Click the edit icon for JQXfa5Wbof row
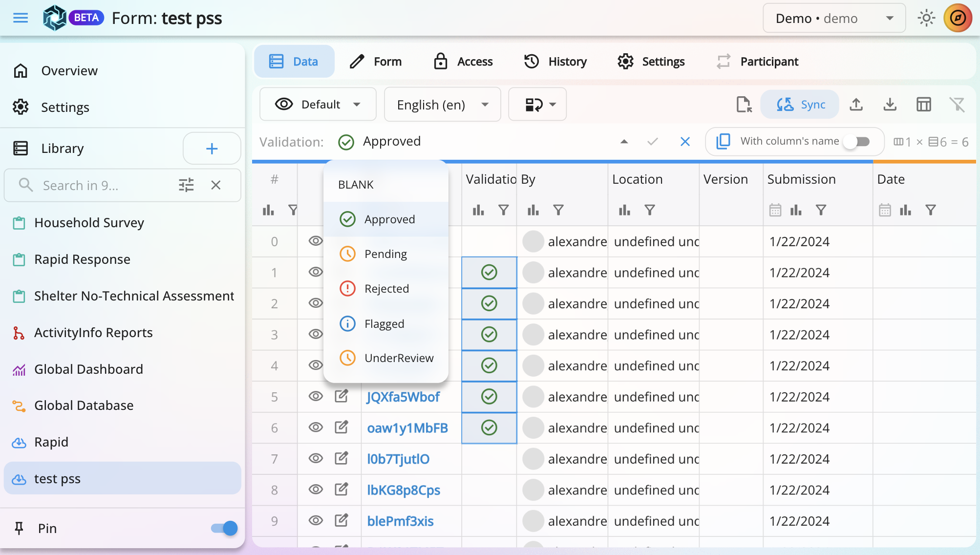This screenshot has height=555, width=980. [341, 397]
